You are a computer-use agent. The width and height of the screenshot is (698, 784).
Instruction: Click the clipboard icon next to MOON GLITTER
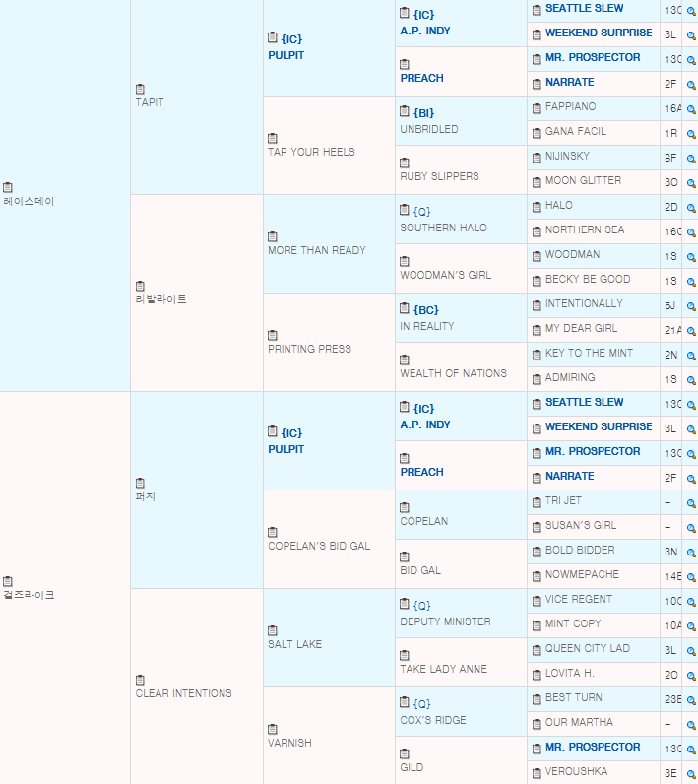tap(537, 181)
